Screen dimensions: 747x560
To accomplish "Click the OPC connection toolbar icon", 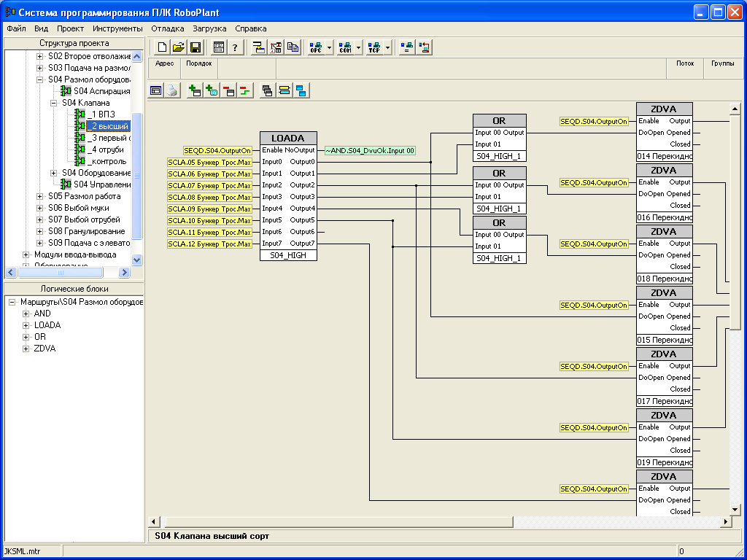I will (316, 47).
